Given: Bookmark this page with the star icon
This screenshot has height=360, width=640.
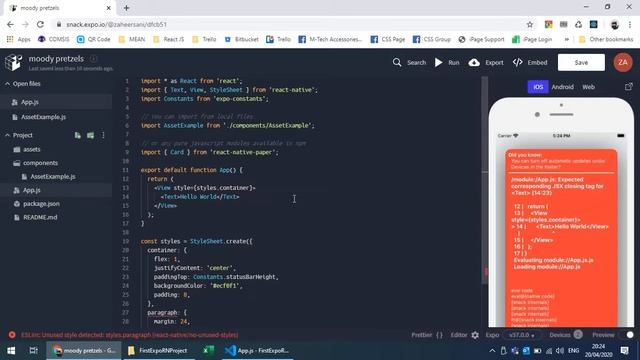Looking at the screenshot, I should pos(530,24).
